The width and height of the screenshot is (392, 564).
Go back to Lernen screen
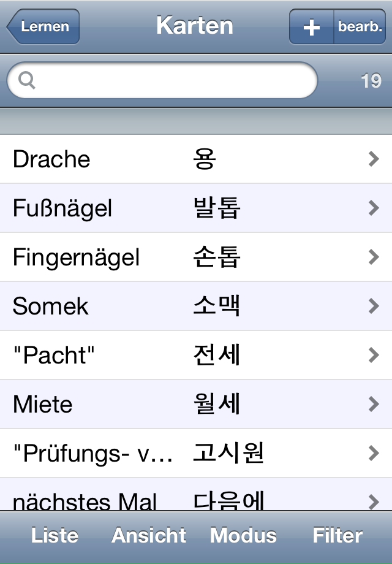tap(43, 27)
